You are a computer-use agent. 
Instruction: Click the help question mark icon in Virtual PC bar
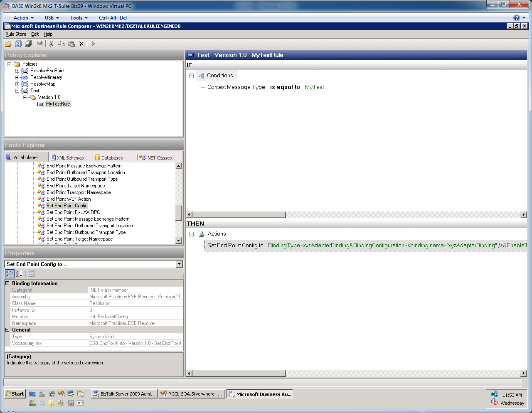pyautogui.click(x=517, y=18)
